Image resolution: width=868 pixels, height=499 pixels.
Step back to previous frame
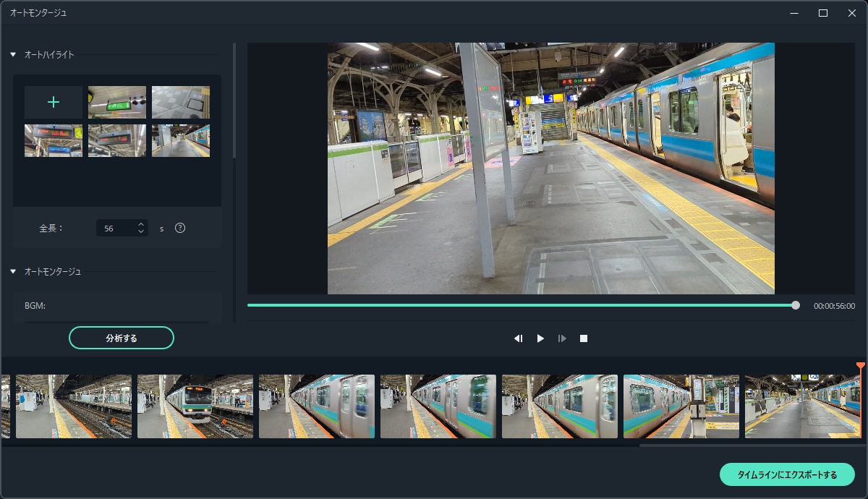518,338
